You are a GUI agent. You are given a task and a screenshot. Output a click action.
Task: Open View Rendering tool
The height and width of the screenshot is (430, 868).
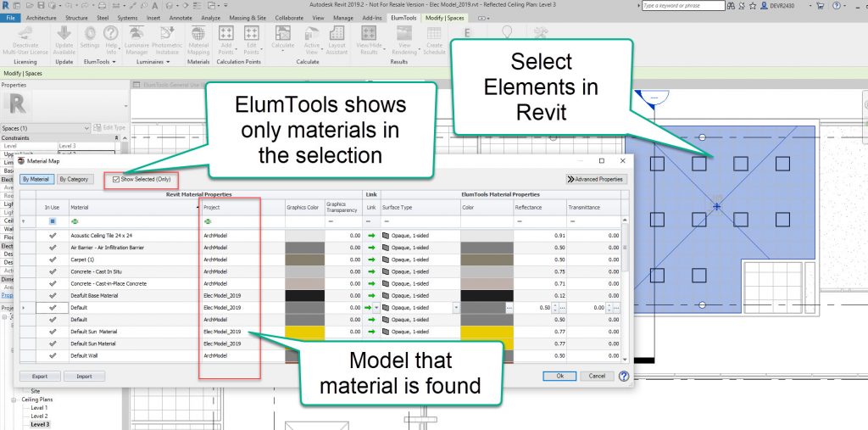404,33
